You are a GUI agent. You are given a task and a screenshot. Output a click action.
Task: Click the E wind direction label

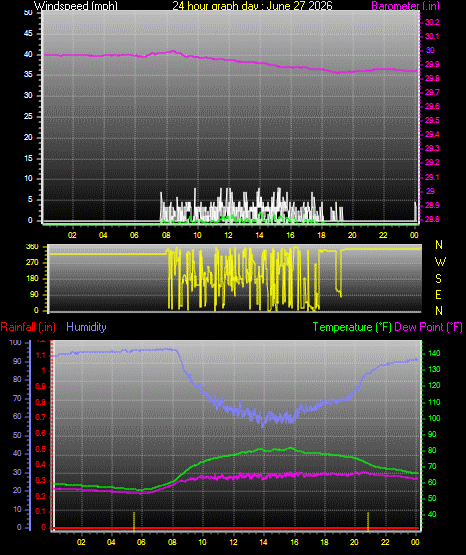(438, 294)
